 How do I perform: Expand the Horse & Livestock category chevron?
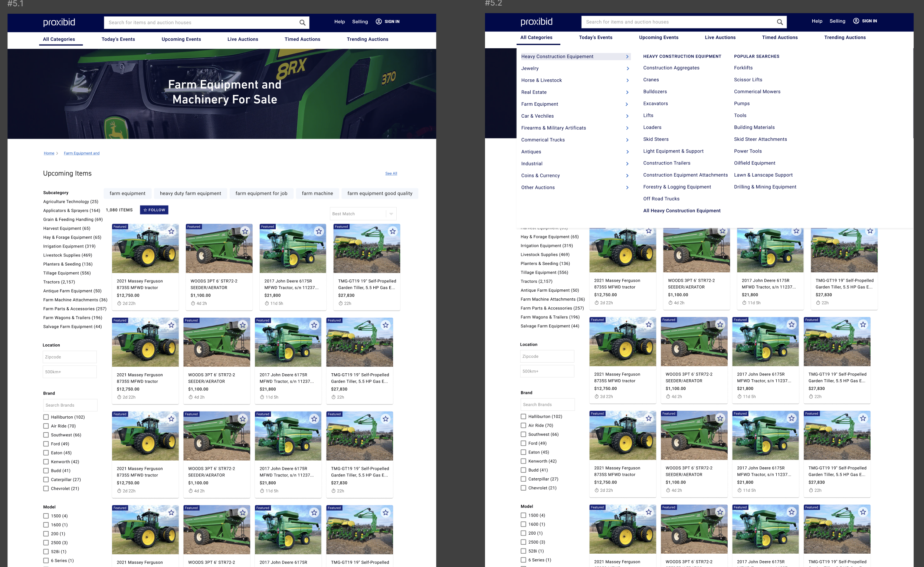[628, 80]
